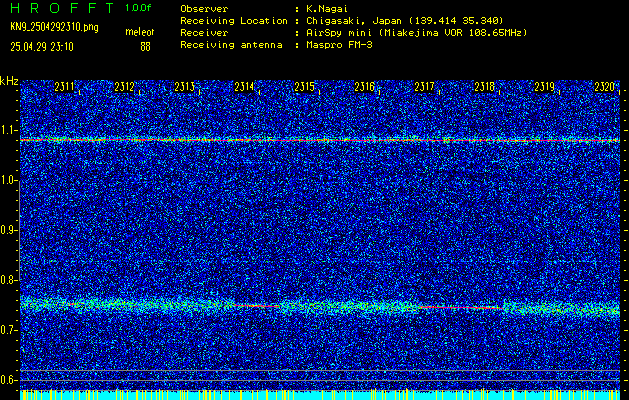Image resolution: width=629 pixels, height=400 pixels.
Task: Click the Receiver field label
Action: (x=204, y=33)
